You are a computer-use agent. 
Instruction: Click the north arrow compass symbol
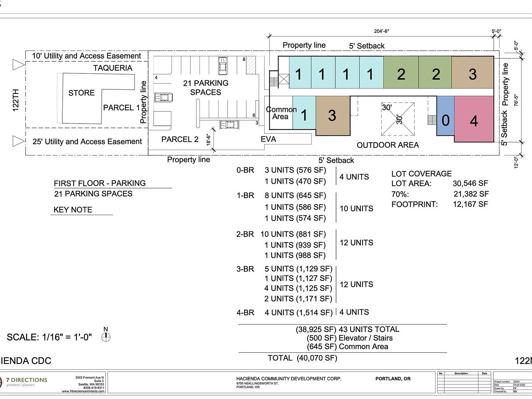click(106, 337)
